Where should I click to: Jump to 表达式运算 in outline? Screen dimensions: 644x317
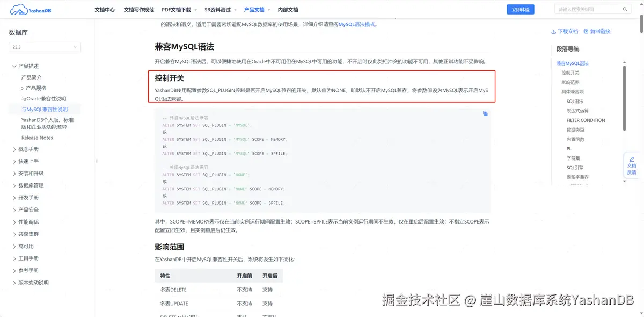[x=577, y=111]
